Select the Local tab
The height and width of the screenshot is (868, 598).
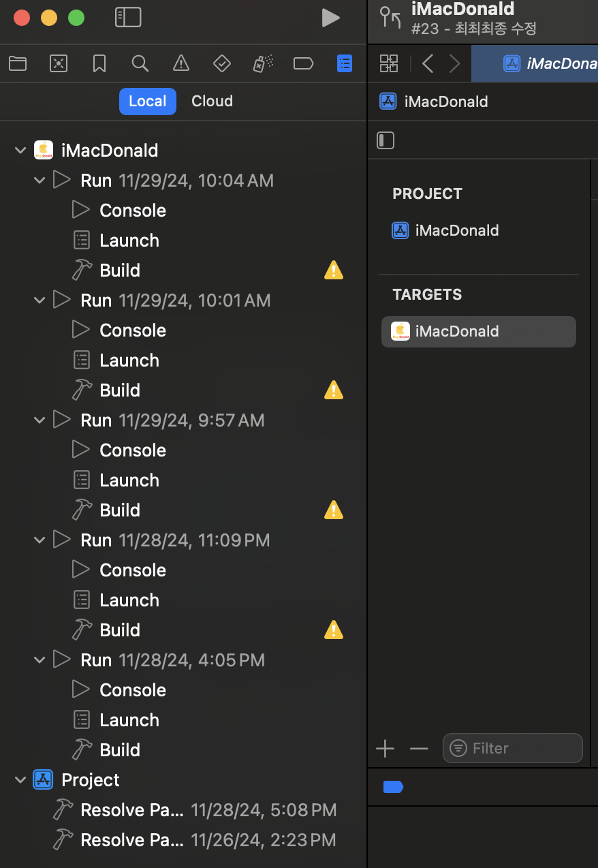click(147, 101)
